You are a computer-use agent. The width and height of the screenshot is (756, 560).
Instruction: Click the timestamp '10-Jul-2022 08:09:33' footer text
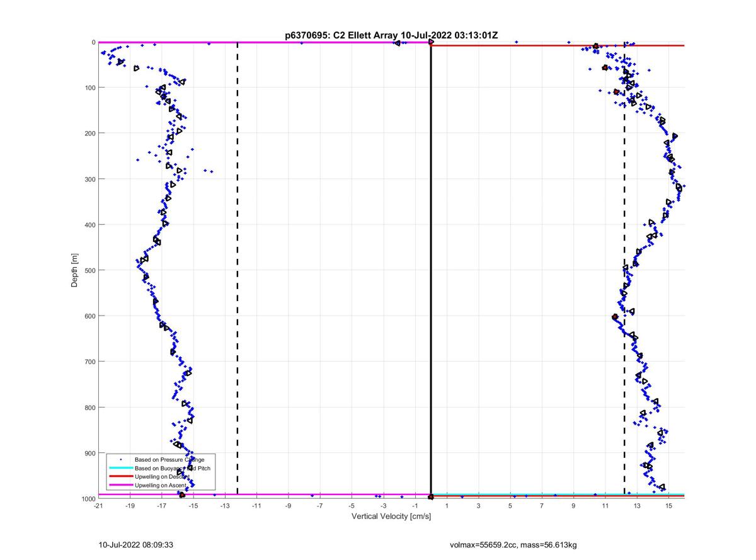tap(137, 544)
